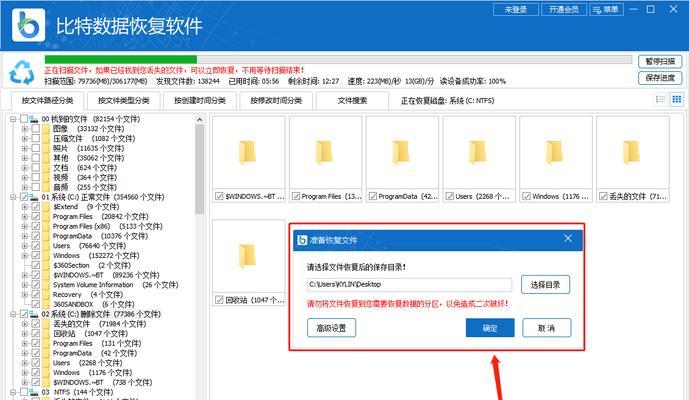The height and width of the screenshot is (400, 689).
Task: Toggle checkbox for 照片 row
Action: [36, 148]
